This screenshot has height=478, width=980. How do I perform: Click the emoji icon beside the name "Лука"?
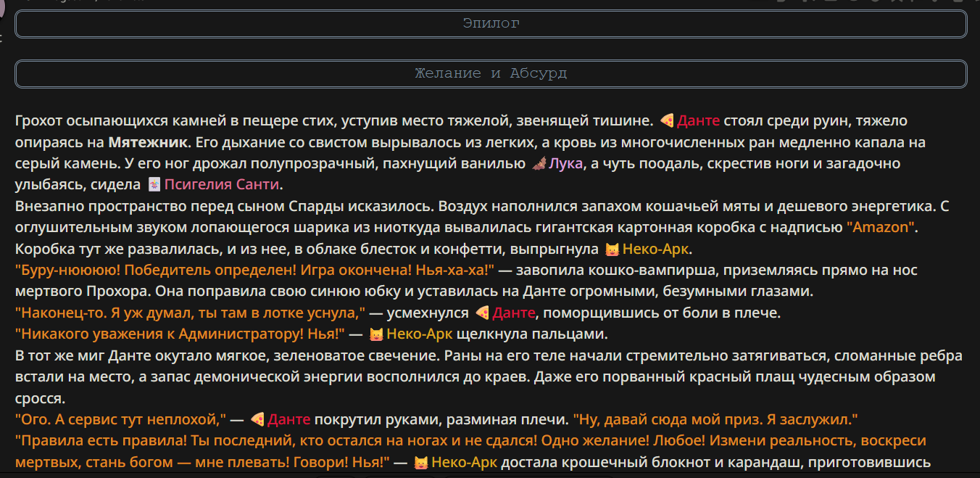pos(539,164)
